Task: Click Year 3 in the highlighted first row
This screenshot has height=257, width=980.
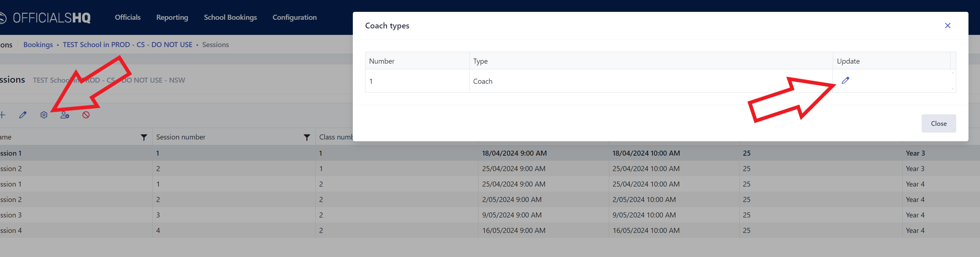Action: tap(915, 153)
